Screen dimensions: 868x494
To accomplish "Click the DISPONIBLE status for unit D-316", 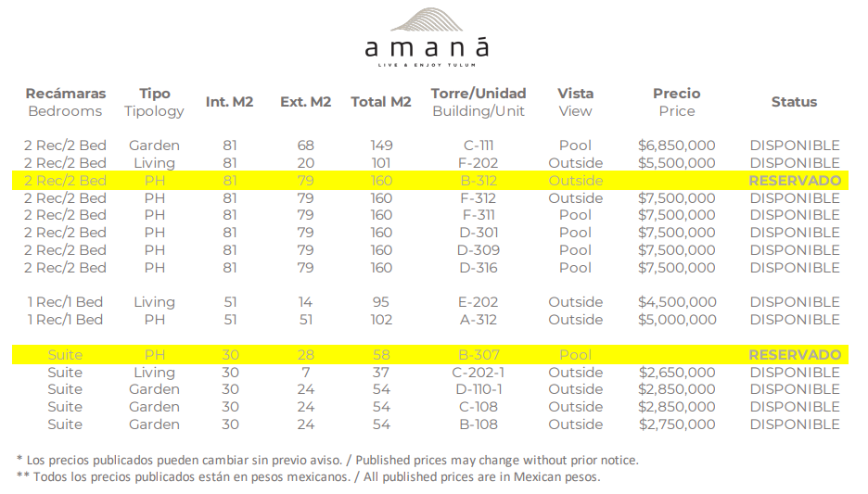I will [x=794, y=268].
